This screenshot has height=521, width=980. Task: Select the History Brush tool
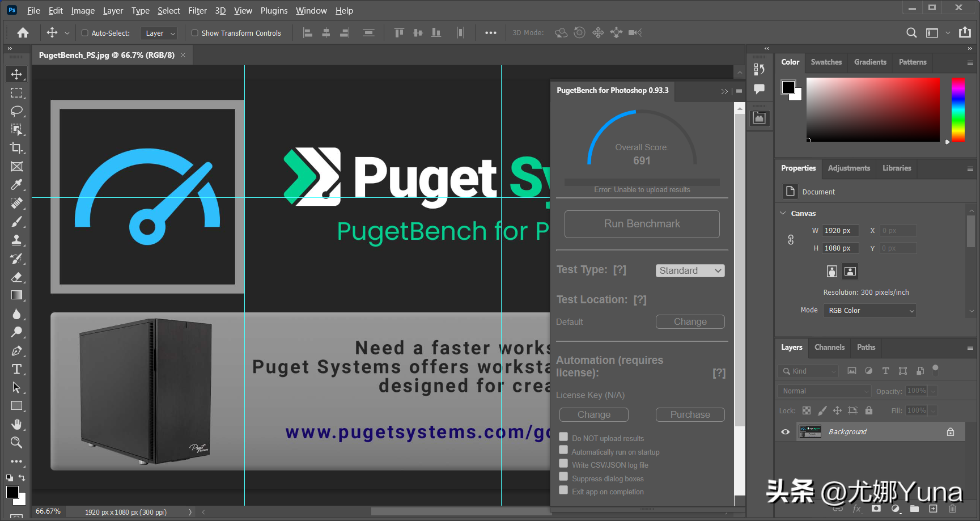[16, 259]
